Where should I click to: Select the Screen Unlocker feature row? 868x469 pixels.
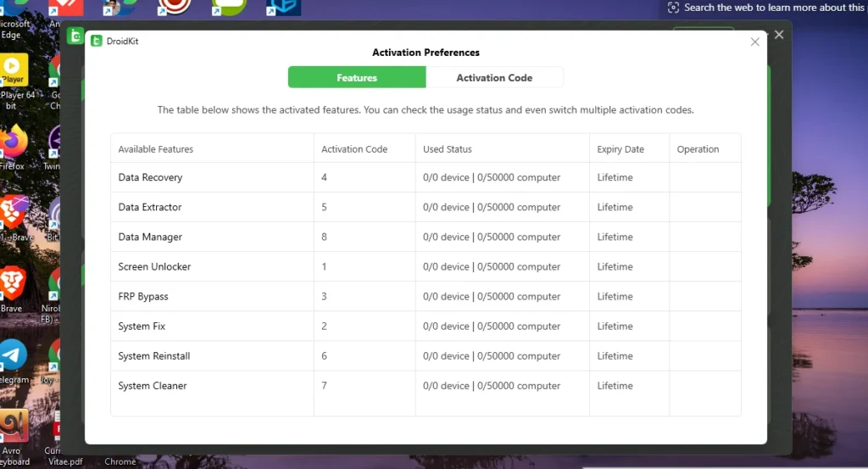click(426, 267)
